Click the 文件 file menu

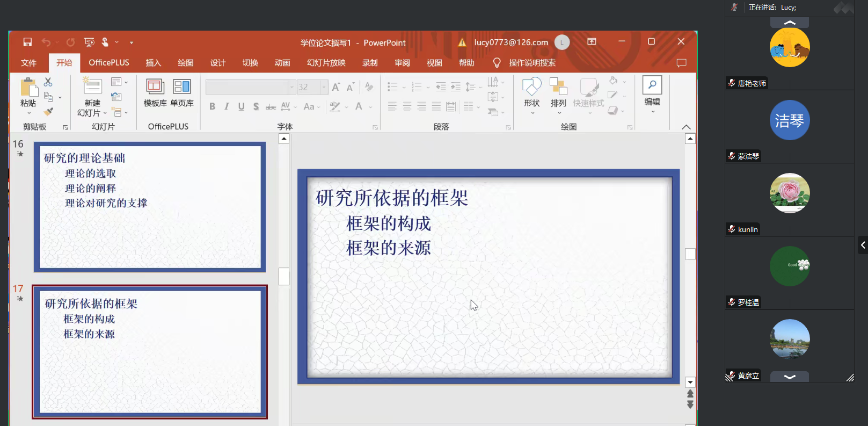[28, 63]
